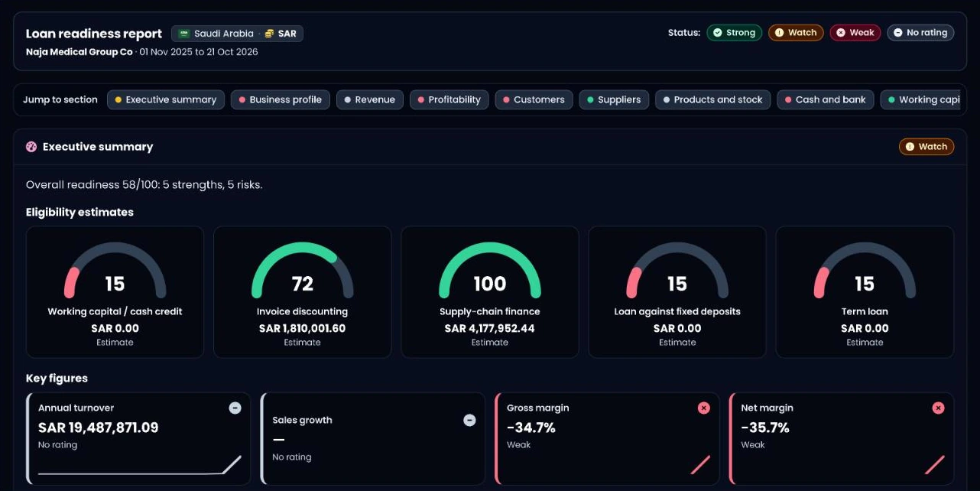Click the 'SAR 19,487,871.09' annual turnover value
The width and height of the screenshot is (980, 491).
tap(99, 428)
